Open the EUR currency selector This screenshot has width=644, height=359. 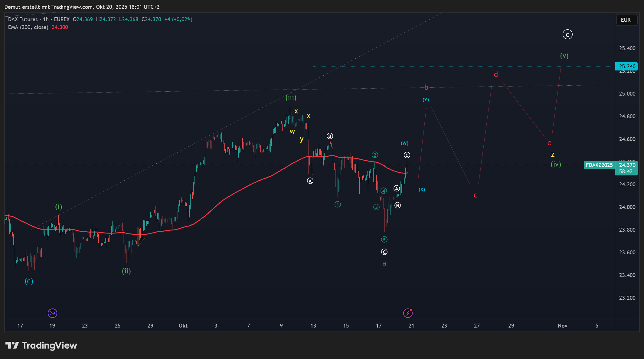coord(626,20)
